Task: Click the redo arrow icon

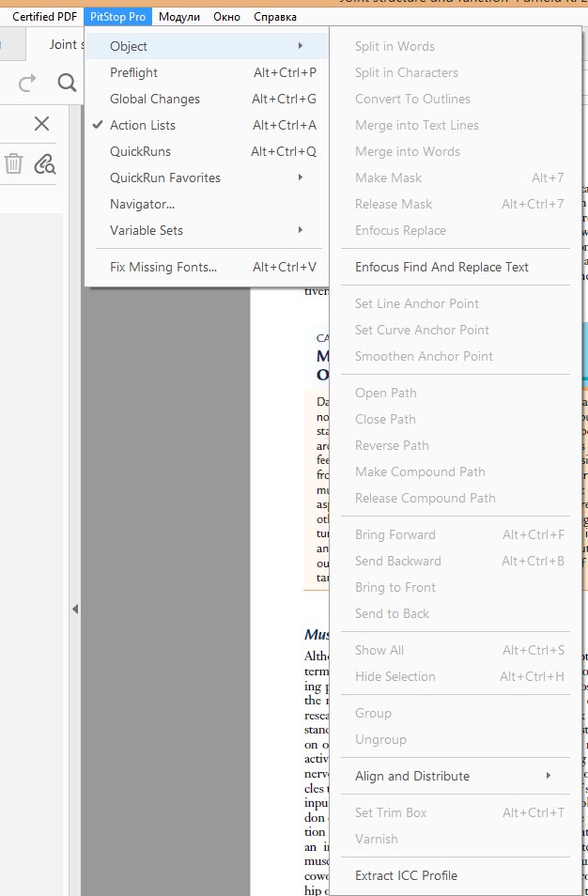Action: (x=27, y=84)
